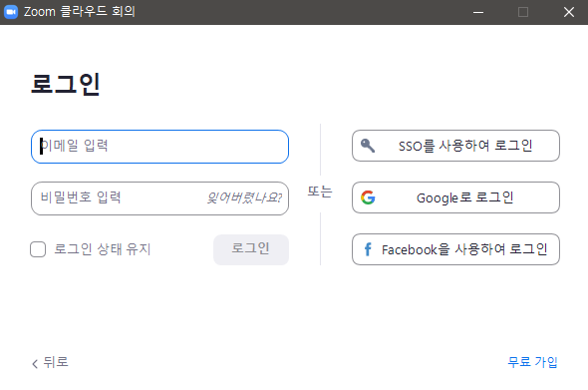Sign in via SSO를 사용하여 로그인
The image size is (588, 390).
click(455, 146)
